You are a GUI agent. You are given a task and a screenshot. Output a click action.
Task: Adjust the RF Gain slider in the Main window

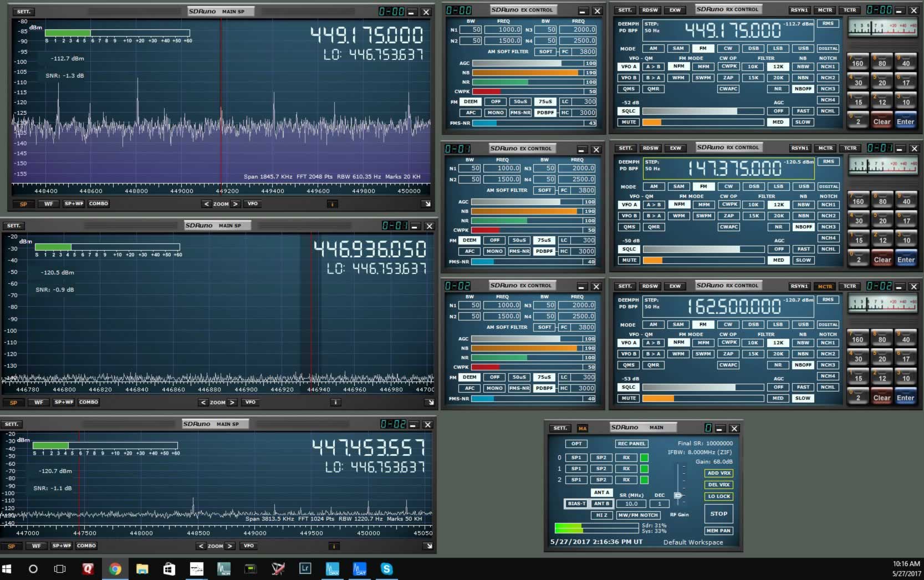(678, 495)
